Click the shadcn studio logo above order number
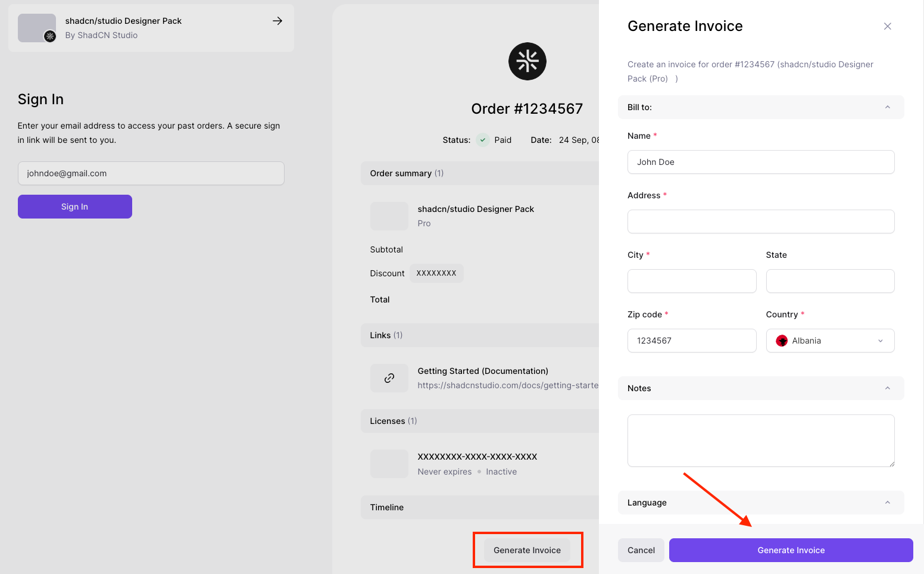This screenshot has height=574, width=924. pos(527,61)
